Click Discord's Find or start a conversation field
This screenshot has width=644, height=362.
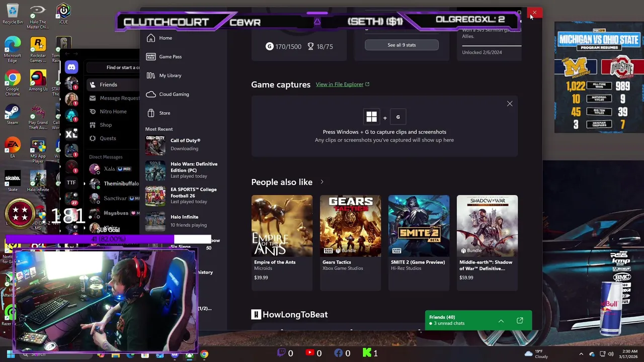[x=113, y=67]
